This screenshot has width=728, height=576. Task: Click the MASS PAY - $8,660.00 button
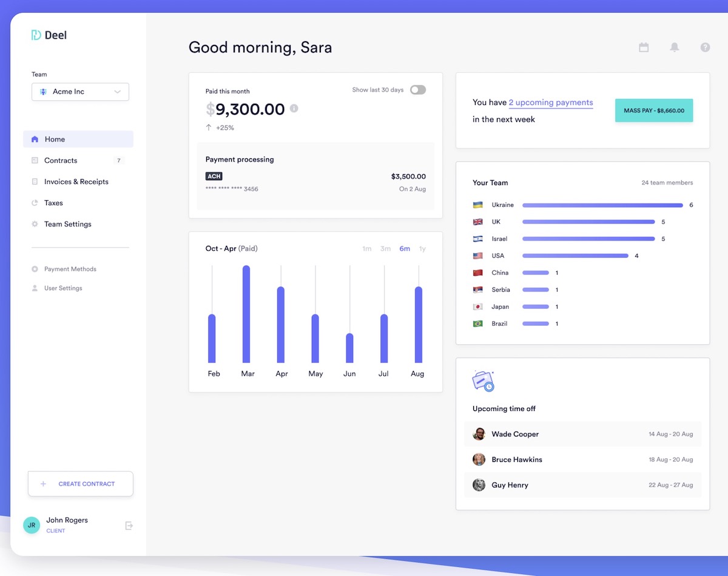pyautogui.click(x=653, y=110)
